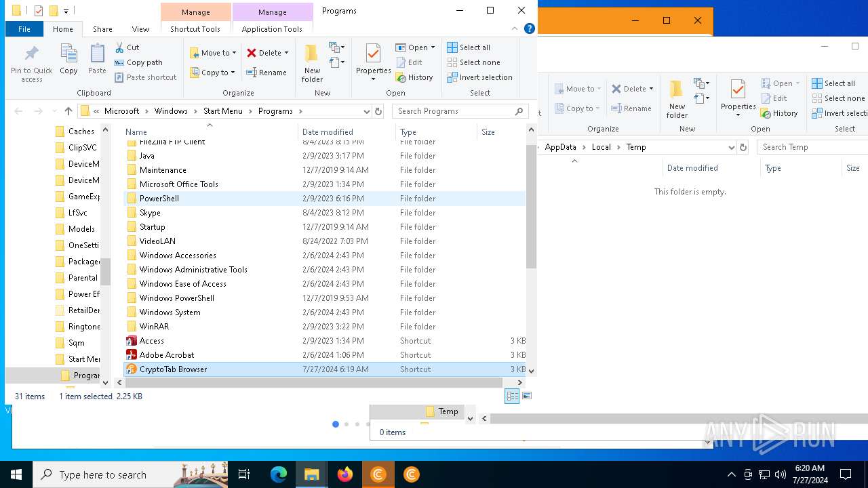Open Firefox from the taskbar
The width and height of the screenshot is (868, 488).
[x=345, y=475]
